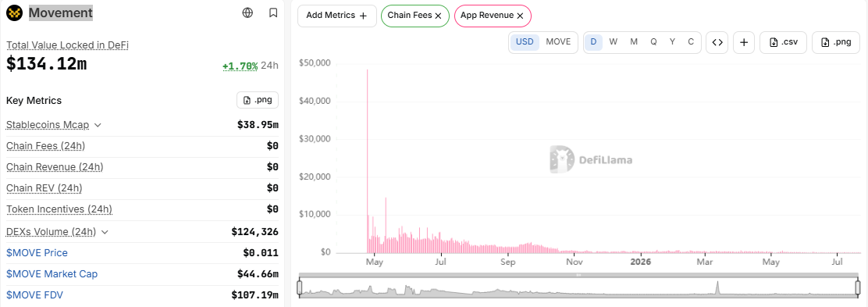Click the $124,326 DEX volume value
The height and width of the screenshot is (307, 868).
point(254,232)
